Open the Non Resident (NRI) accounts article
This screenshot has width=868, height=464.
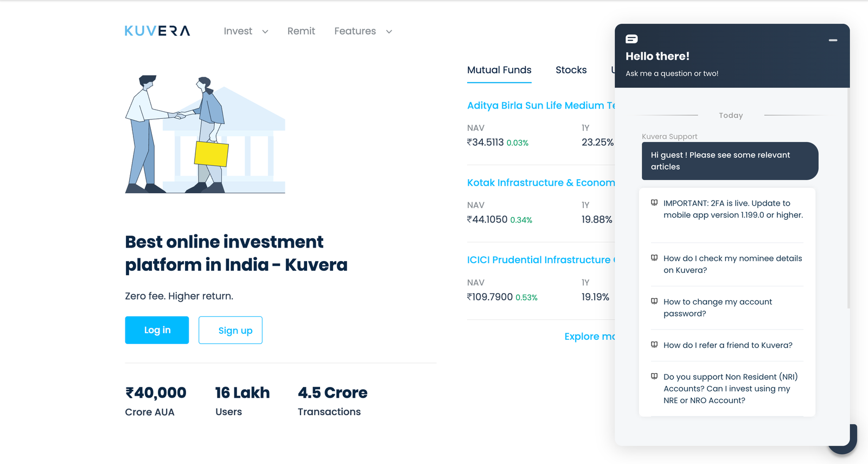(730, 389)
